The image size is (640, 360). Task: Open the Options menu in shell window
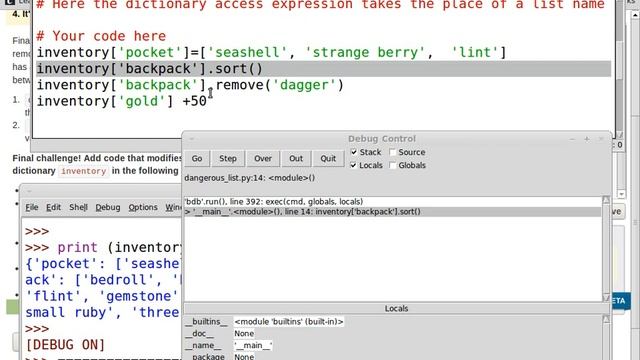click(143, 207)
